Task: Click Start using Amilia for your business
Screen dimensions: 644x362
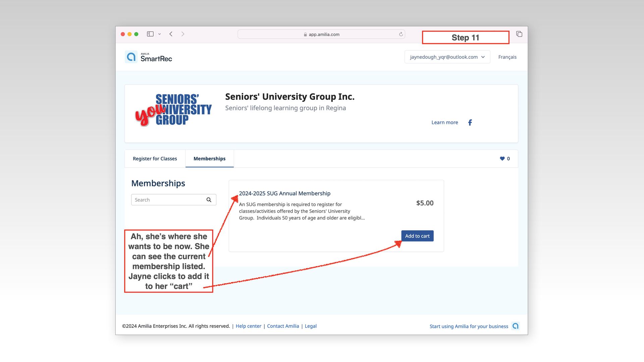Action: 469,326
